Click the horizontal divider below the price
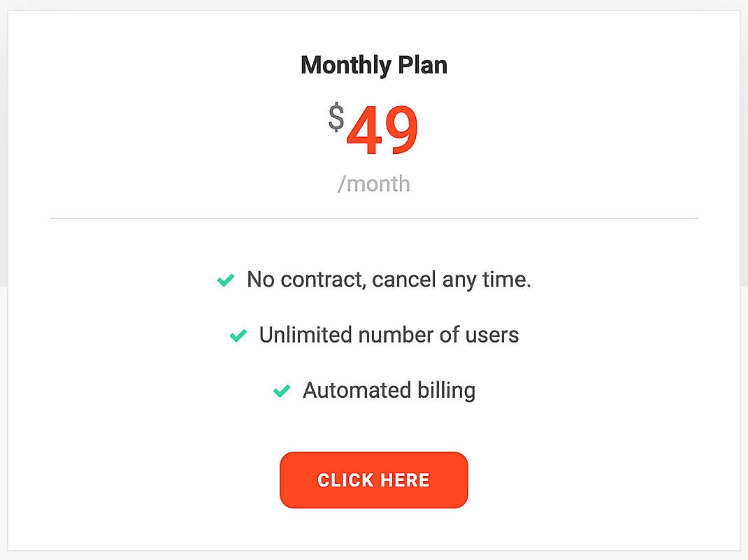This screenshot has height=560, width=748. coord(373,217)
